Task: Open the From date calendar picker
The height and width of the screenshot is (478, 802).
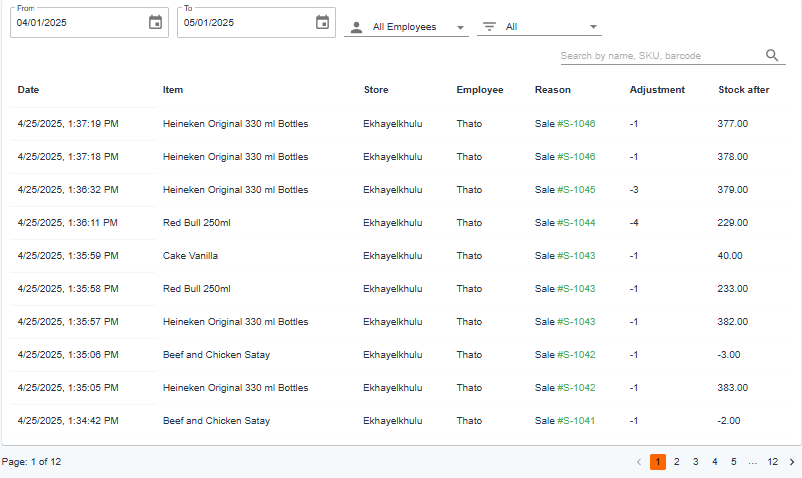Action: coord(155,22)
